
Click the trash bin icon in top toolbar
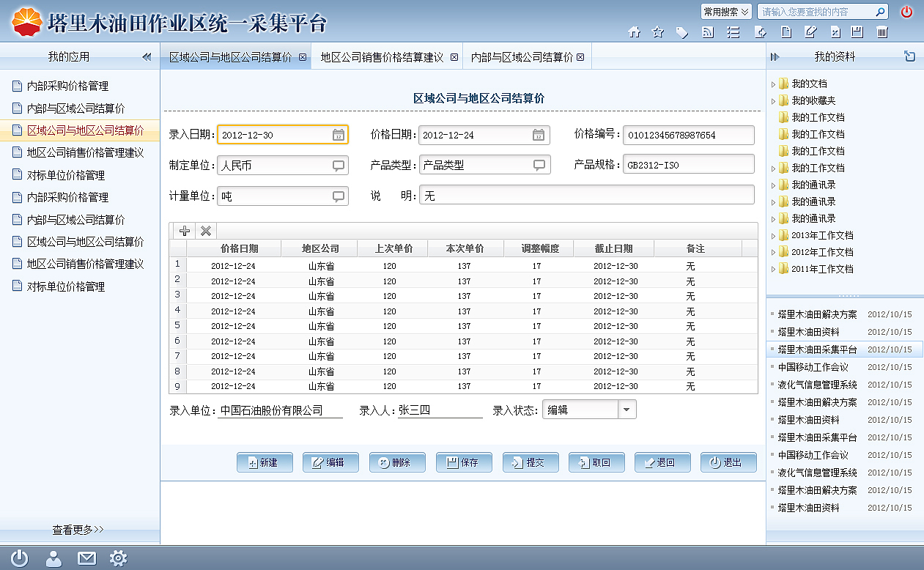pos(883,32)
